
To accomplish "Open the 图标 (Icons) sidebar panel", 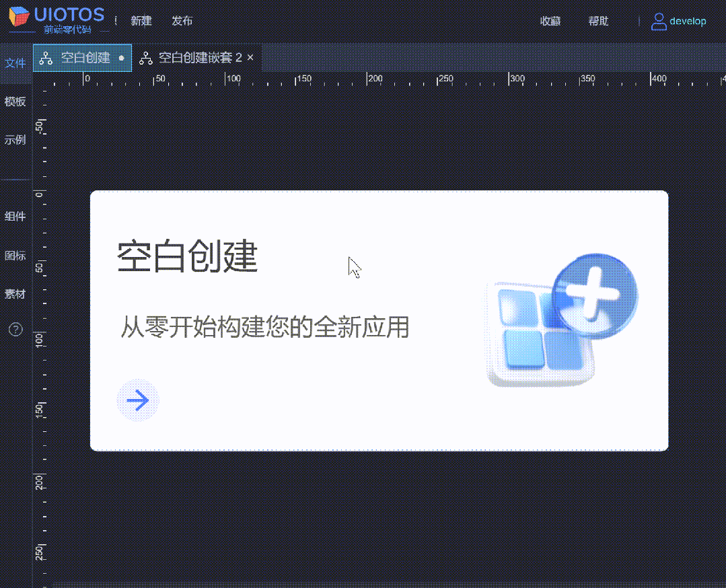I will click(15, 256).
